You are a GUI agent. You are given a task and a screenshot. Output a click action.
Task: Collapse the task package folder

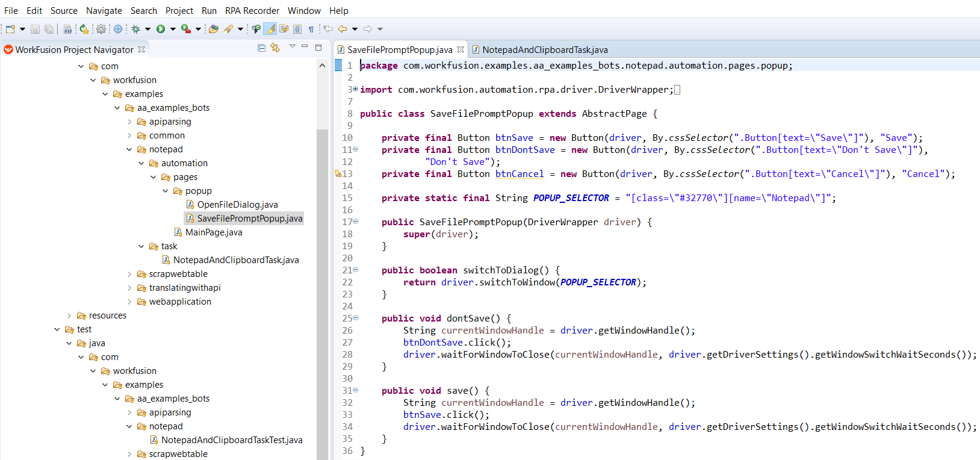click(x=141, y=246)
